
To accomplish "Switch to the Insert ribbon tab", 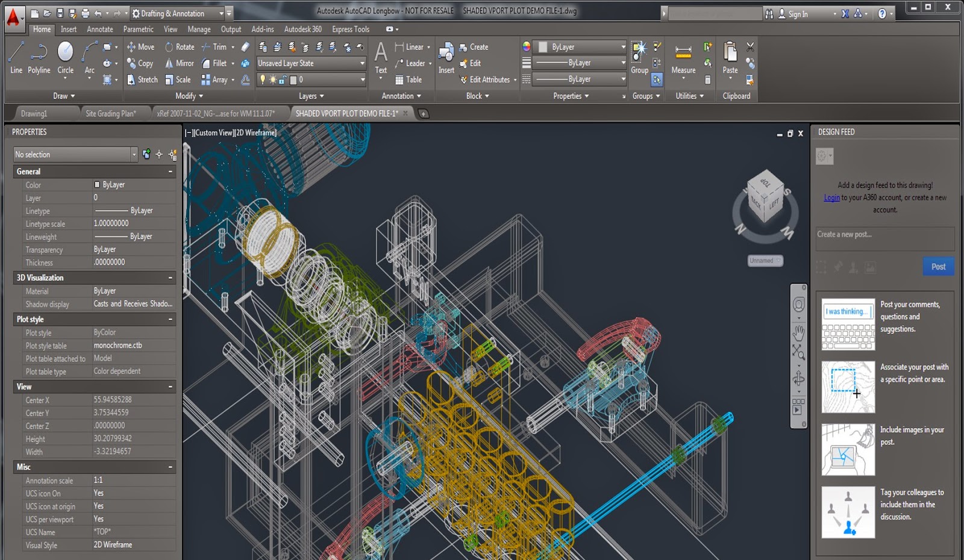I will (69, 30).
